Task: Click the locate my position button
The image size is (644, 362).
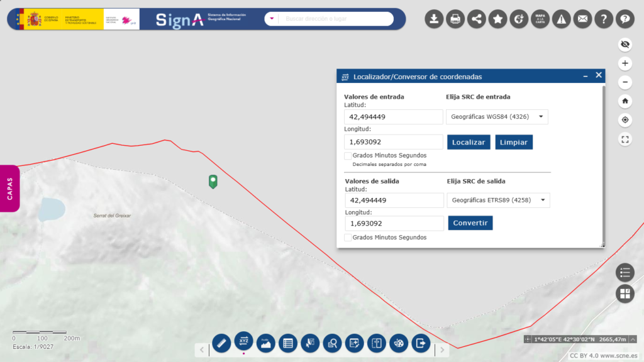Action: [x=625, y=120]
